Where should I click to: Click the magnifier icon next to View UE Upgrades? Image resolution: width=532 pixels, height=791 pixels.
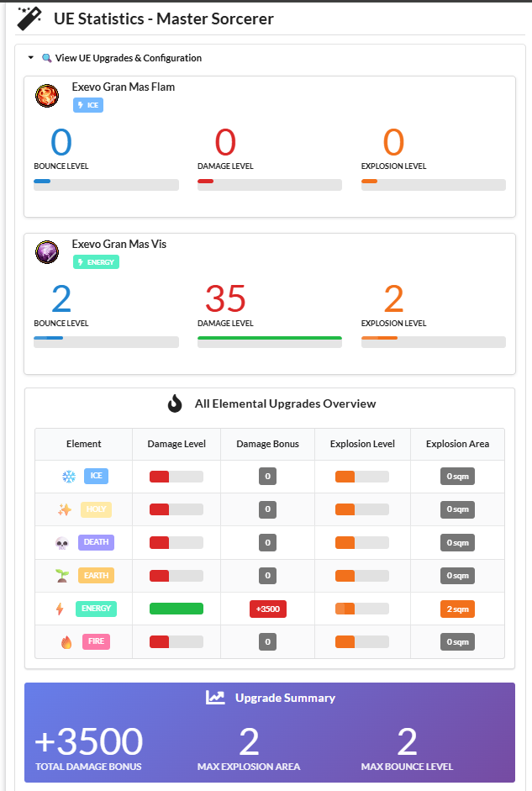[x=46, y=58]
